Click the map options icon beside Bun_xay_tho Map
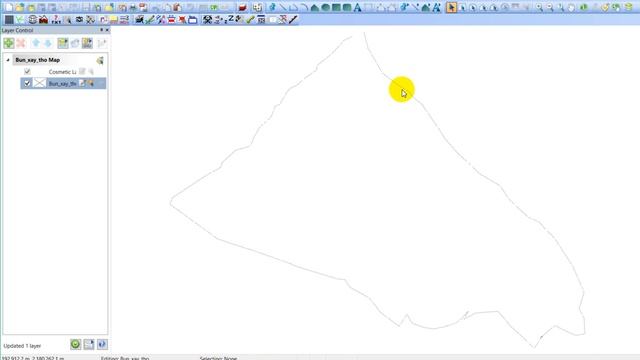The height and width of the screenshot is (360, 640). click(100, 60)
